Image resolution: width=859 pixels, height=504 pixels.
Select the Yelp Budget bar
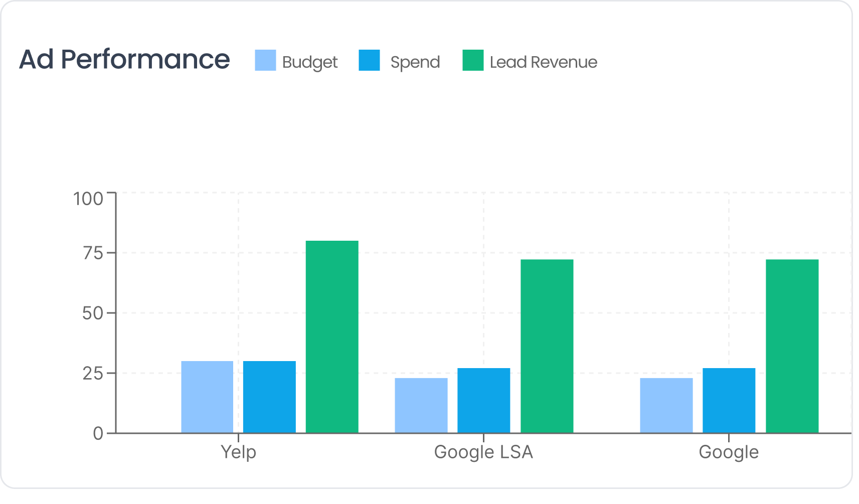pyautogui.click(x=207, y=397)
